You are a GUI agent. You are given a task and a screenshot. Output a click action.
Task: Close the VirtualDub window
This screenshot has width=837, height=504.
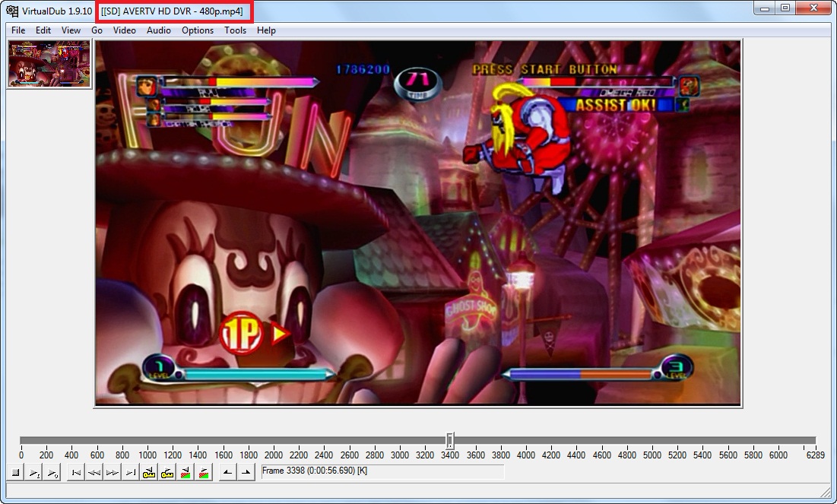coord(813,8)
